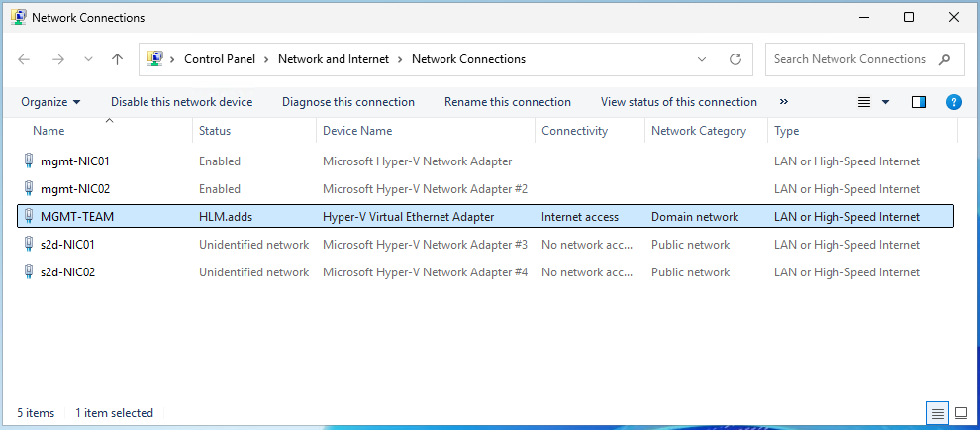Click Diagnose this connection
Image resolution: width=980 pixels, height=430 pixels.
point(347,102)
